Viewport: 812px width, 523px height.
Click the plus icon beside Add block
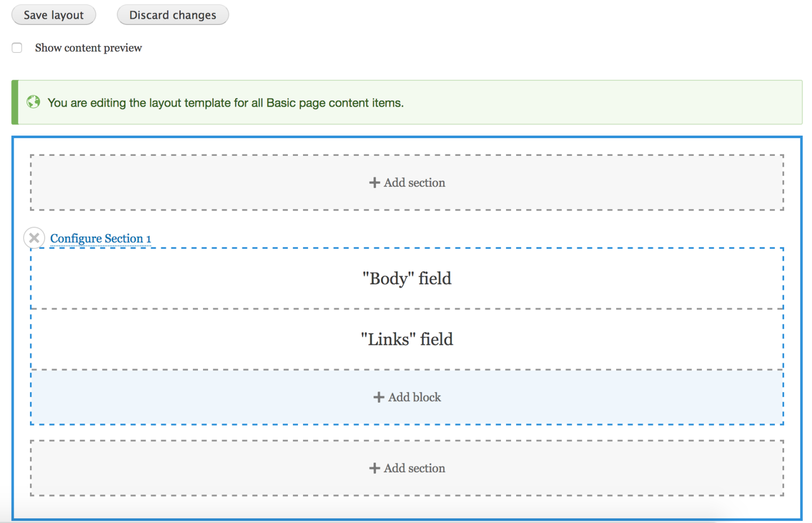coord(378,397)
